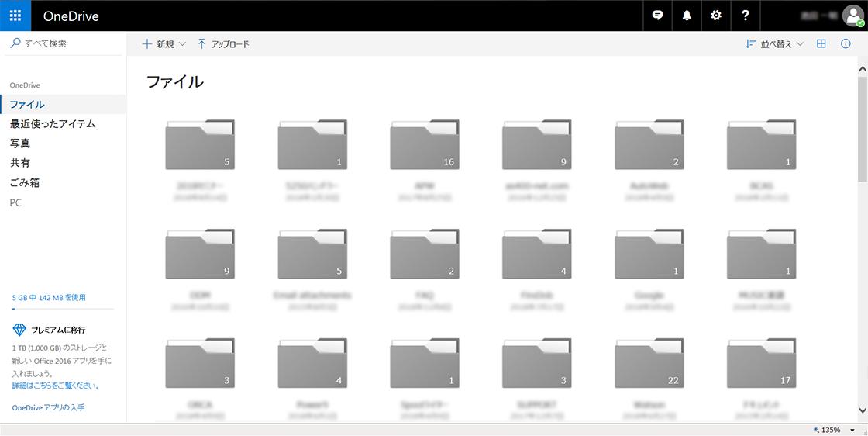Open the account profile avatar
The height and width of the screenshot is (436, 868).
(852, 16)
